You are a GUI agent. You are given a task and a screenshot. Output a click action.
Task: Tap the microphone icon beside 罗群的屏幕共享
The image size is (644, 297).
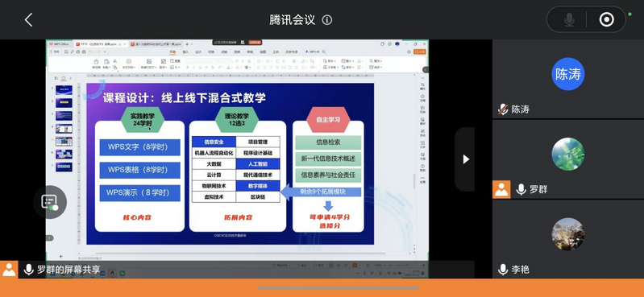click(x=28, y=270)
